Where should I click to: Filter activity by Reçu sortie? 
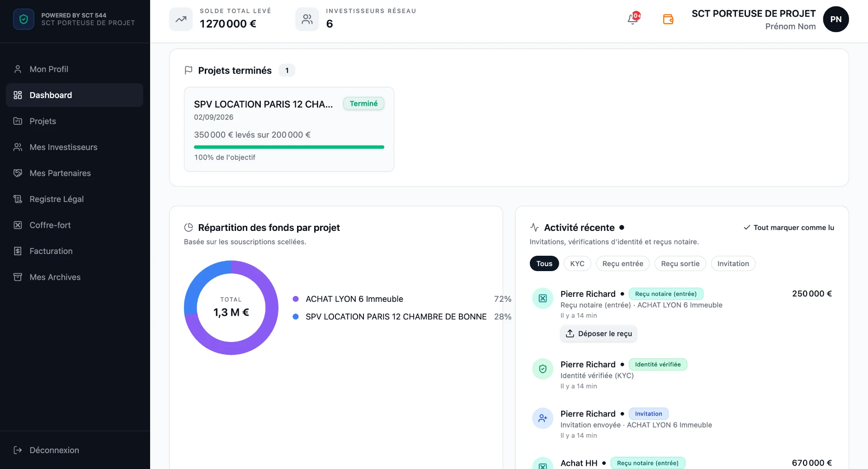(680, 263)
